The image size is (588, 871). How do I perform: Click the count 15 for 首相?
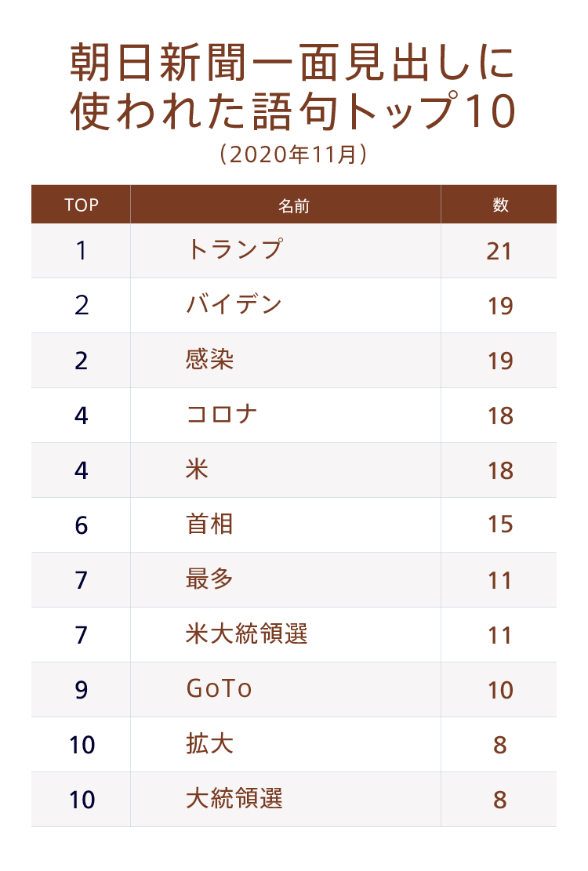[x=499, y=524]
